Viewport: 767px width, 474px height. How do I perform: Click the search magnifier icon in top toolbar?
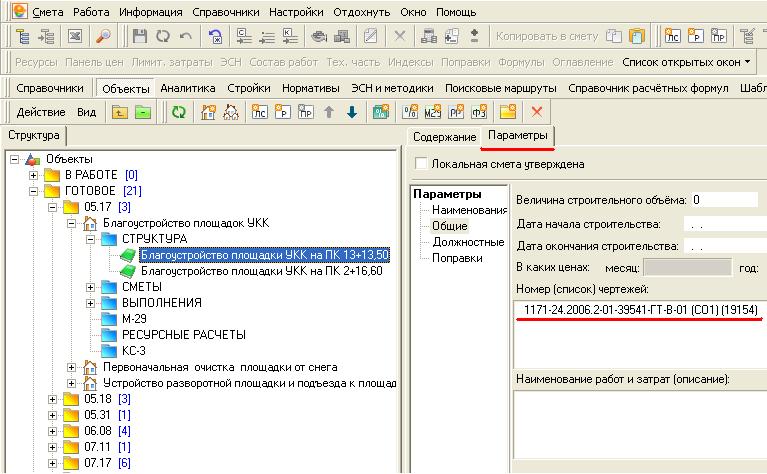coord(103,36)
